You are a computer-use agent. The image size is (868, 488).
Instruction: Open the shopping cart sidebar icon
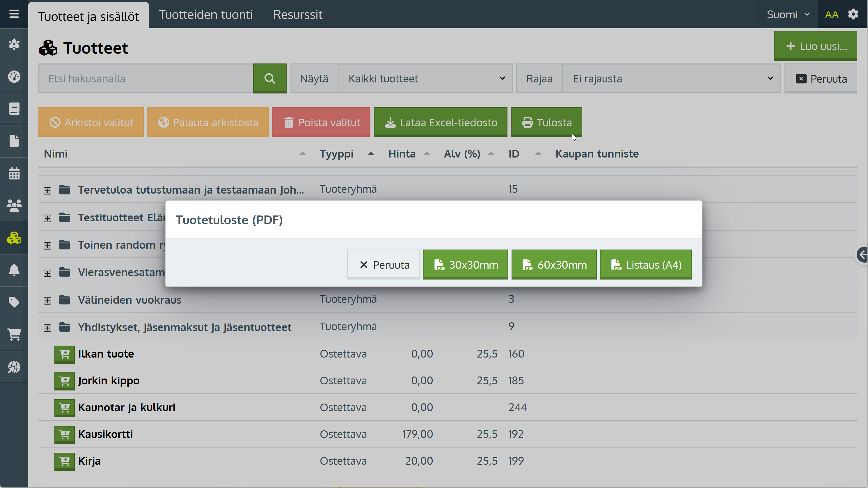point(14,335)
